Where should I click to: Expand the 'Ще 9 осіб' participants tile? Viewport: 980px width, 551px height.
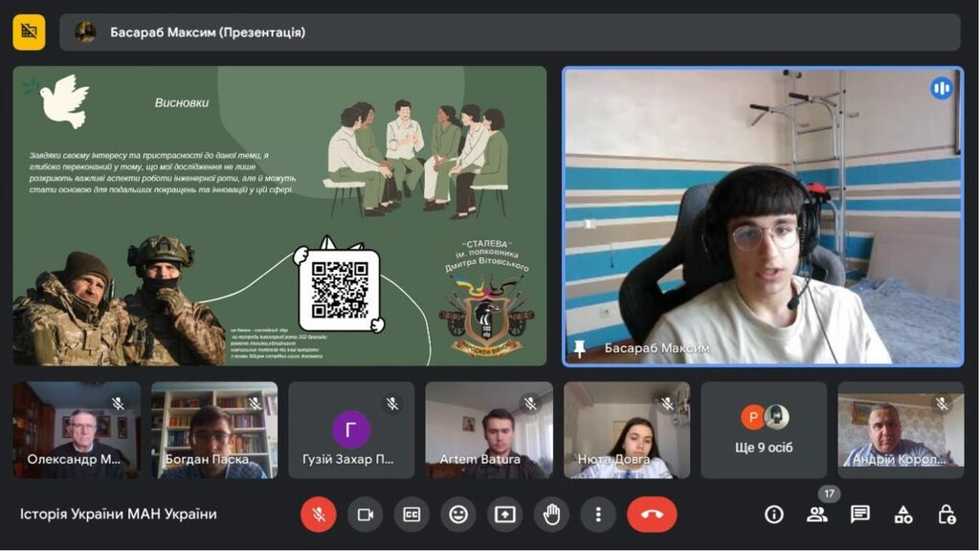click(x=764, y=430)
